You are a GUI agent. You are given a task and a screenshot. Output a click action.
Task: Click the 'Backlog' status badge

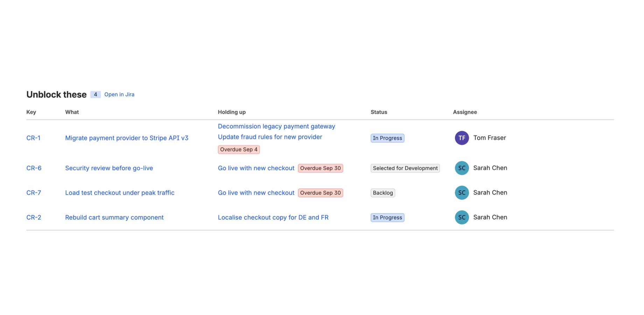coord(383,193)
